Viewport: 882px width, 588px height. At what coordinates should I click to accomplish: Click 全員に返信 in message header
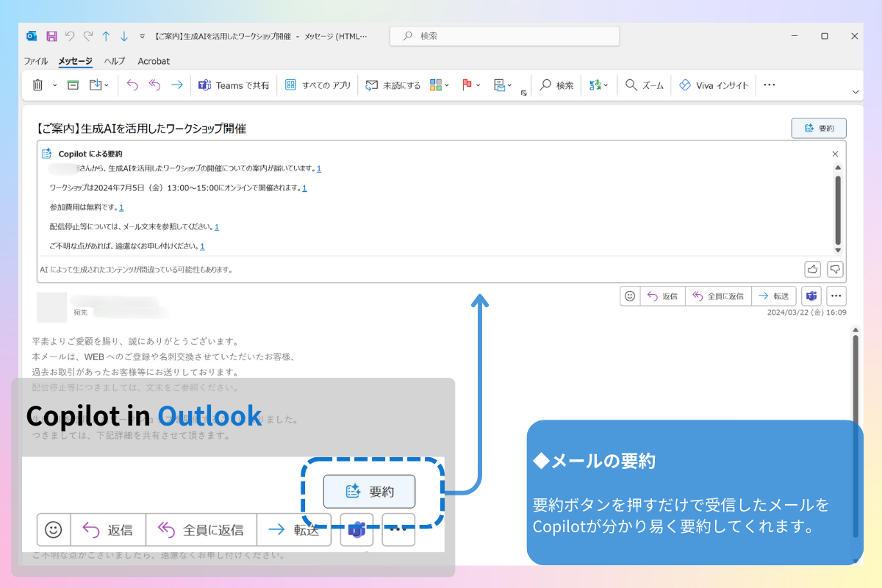point(718,296)
